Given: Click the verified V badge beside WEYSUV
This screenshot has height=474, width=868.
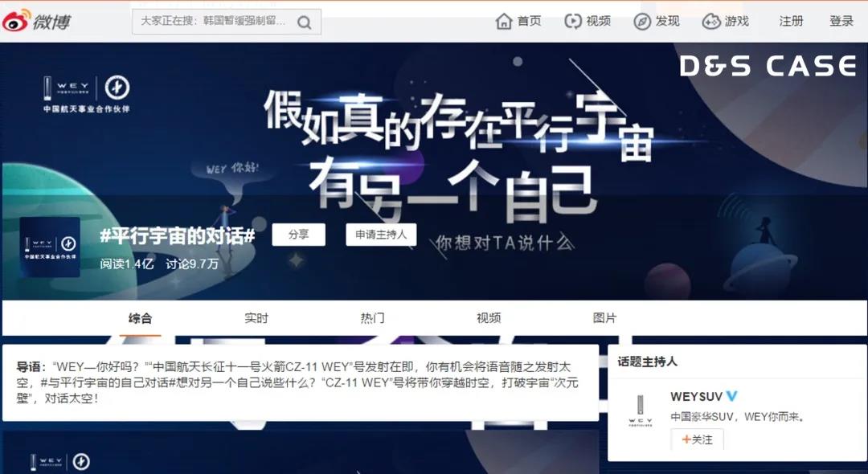Looking at the screenshot, I should [729, 395].
